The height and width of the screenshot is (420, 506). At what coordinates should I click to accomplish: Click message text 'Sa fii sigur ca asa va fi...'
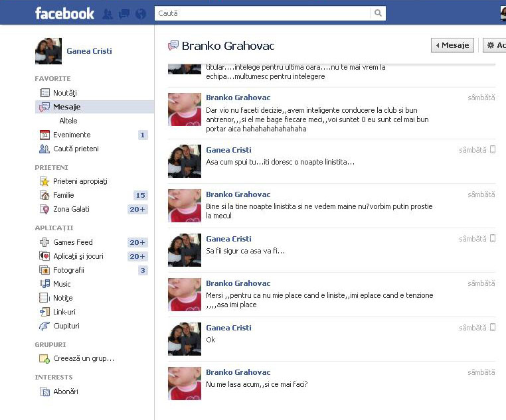(246, 251)
